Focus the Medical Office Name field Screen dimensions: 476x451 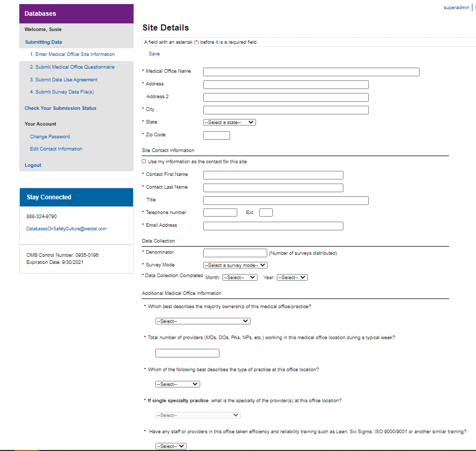click(311, 72)
